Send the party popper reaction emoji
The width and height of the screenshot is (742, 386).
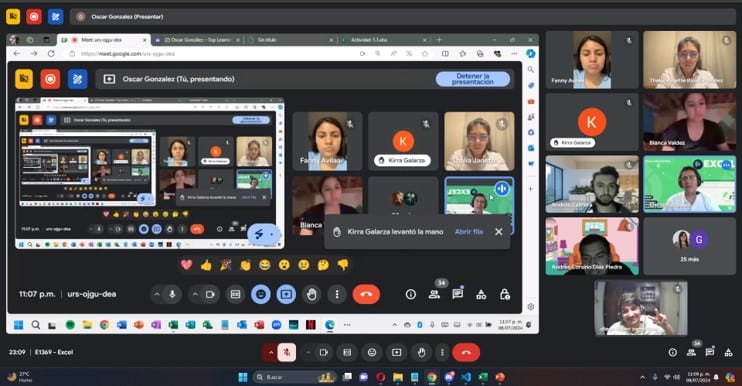tap(226, 265)
